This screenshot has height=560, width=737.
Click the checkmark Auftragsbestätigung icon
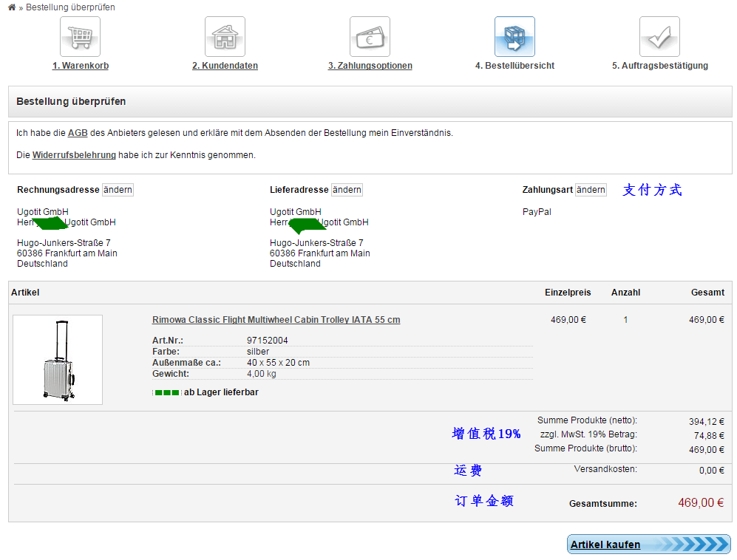click(659, 37)
